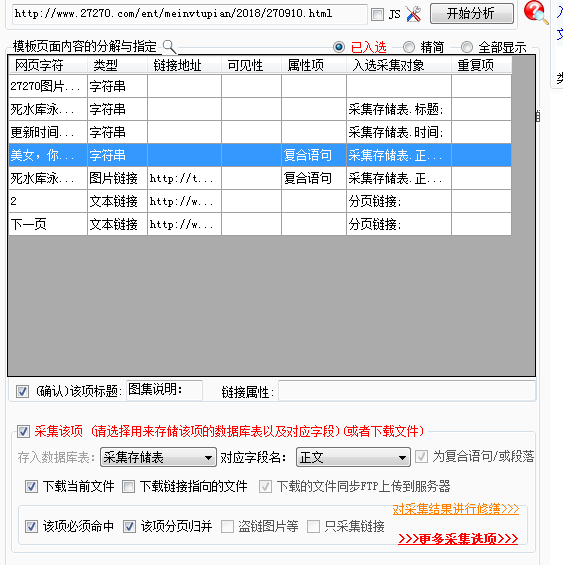Choose the 全部显示 radio option
Image resolution: width=563 pixels, height=565 pixels.
coord(467,47)
